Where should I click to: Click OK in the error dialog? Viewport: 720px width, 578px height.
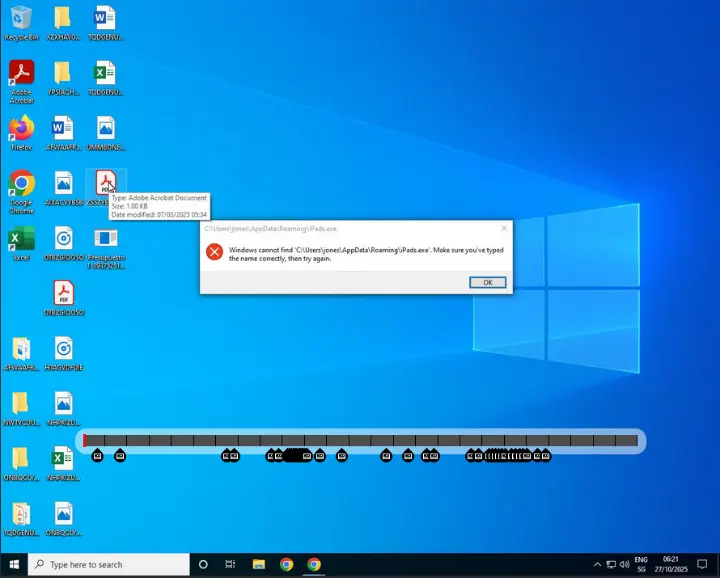tap(487, 282)
